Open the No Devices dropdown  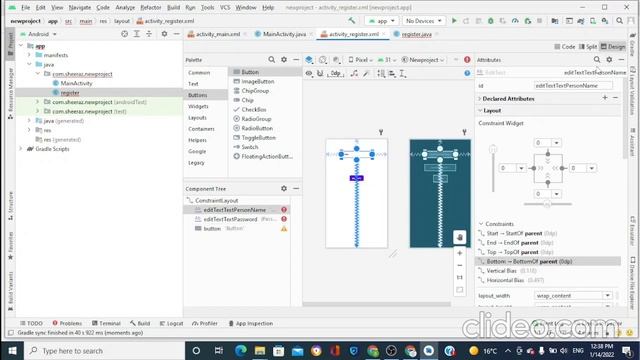pos(424,20)
